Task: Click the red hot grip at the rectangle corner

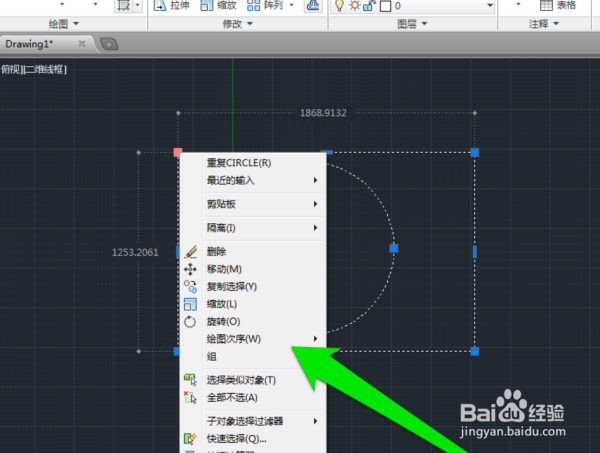Action: point(178,152)
